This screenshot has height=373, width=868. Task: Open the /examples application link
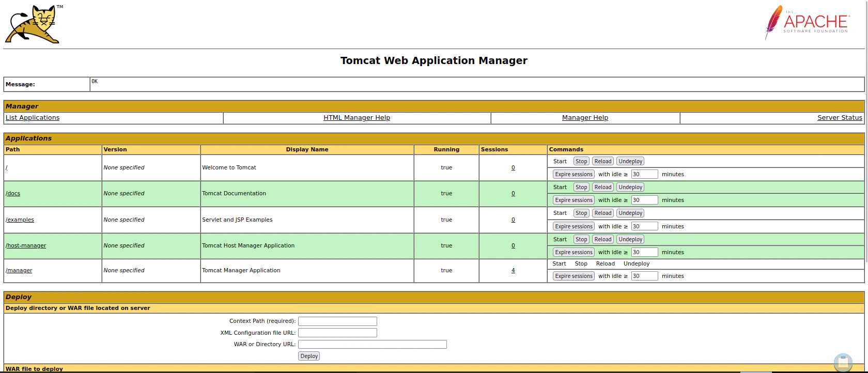tap(20, 220)
